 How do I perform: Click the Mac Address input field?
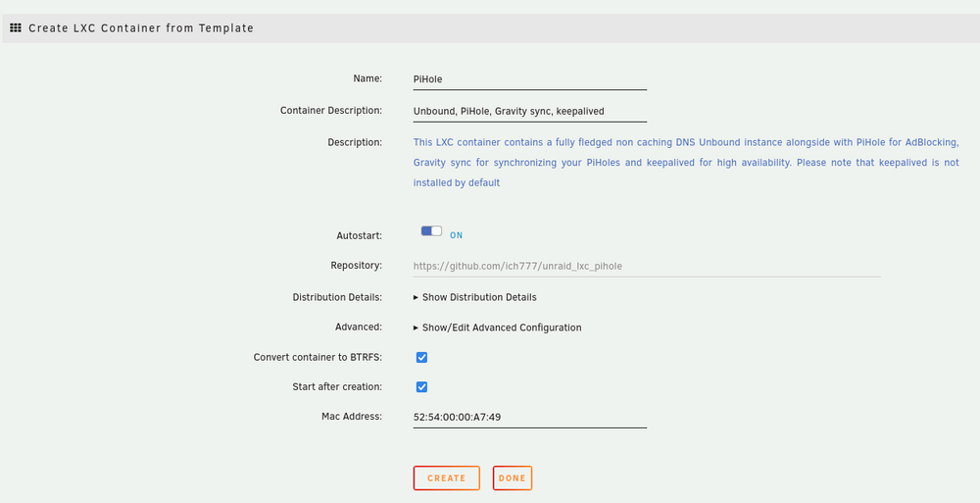tap(530, 418)
